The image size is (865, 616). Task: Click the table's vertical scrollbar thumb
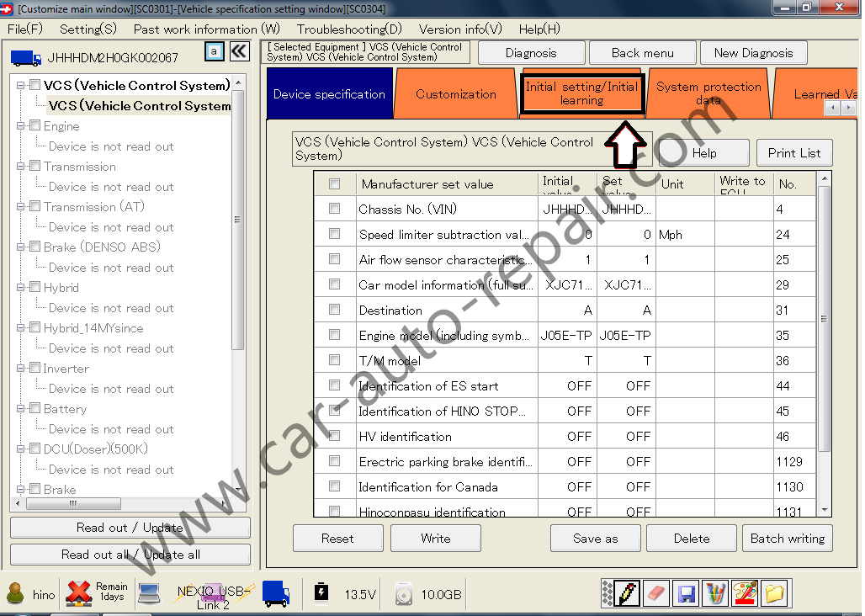coord(824,319)
